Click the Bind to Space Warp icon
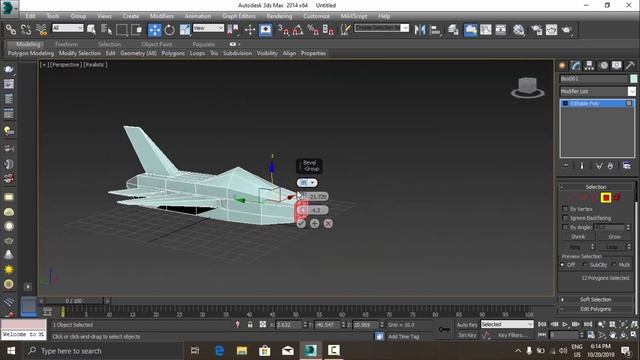 coord(41,29)
